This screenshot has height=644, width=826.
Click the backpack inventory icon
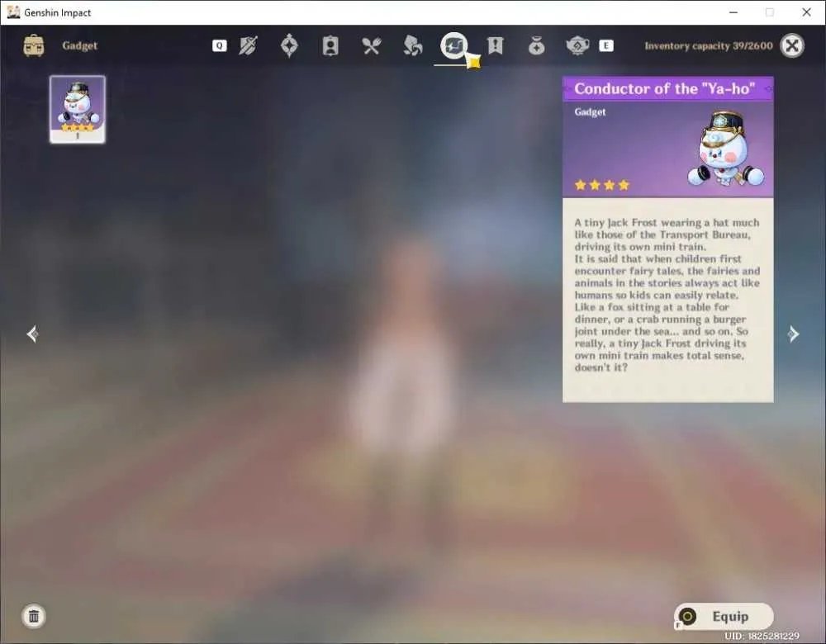34,45
